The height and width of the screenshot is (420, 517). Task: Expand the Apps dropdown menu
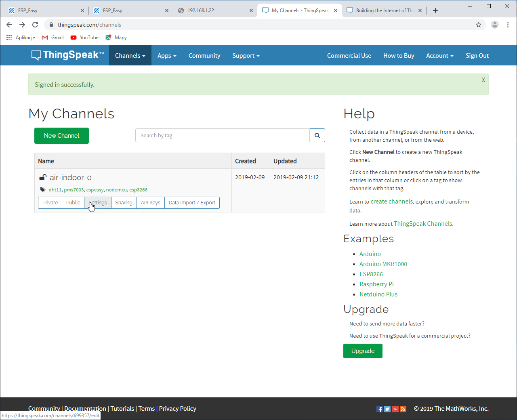pyautogui.click(x=167, y=55)
